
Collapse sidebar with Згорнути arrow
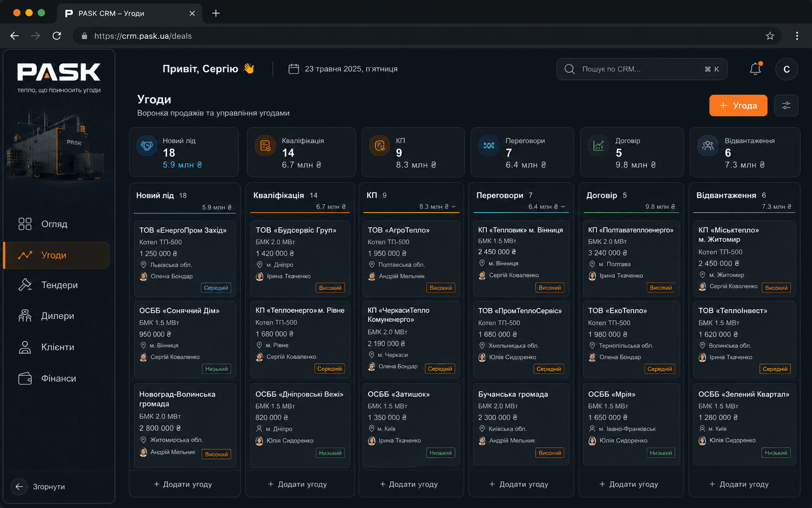(x=19, y=486)
